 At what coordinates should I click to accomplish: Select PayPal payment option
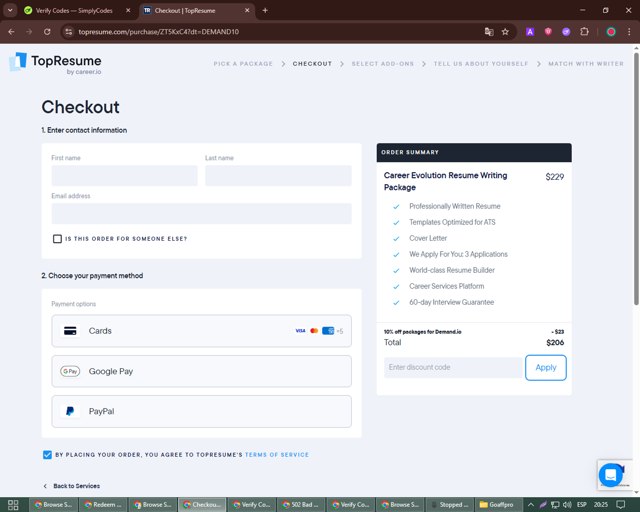click(x=201, y=411)
